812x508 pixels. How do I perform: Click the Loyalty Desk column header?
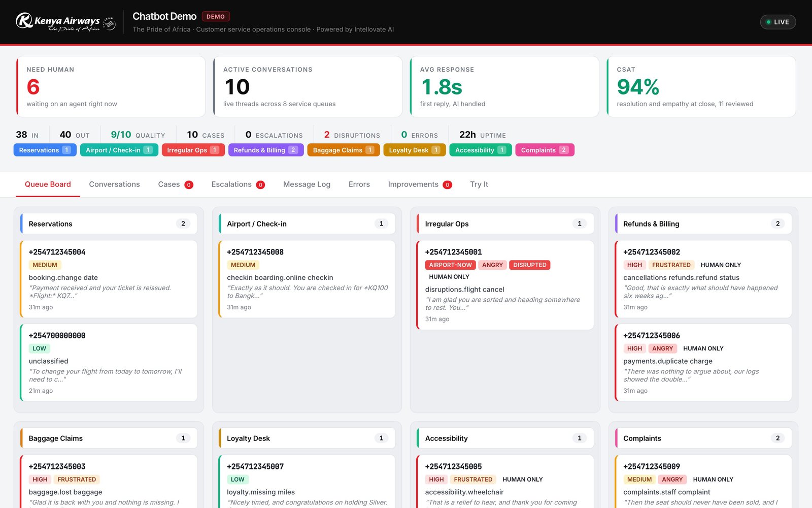click(307, 438)
